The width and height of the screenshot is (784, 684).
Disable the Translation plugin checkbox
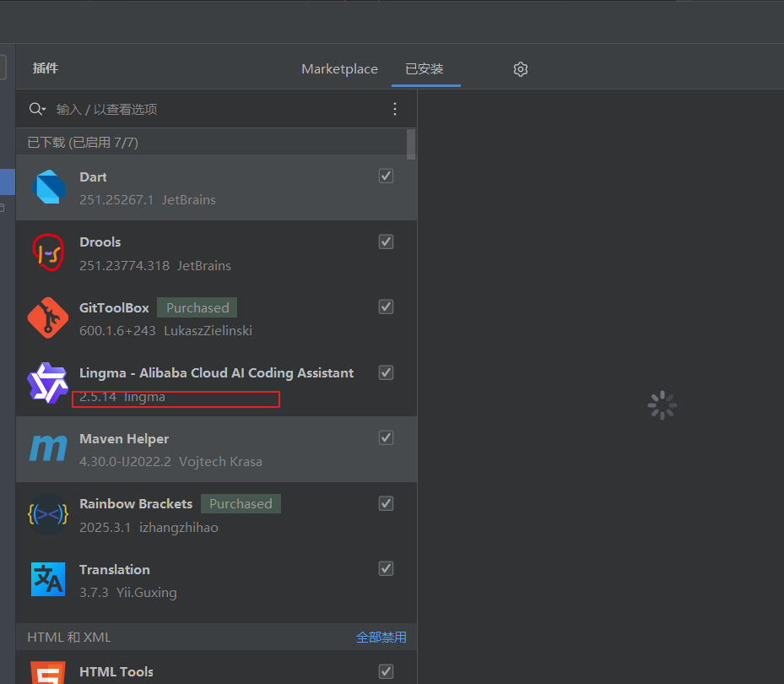[386, 568]
